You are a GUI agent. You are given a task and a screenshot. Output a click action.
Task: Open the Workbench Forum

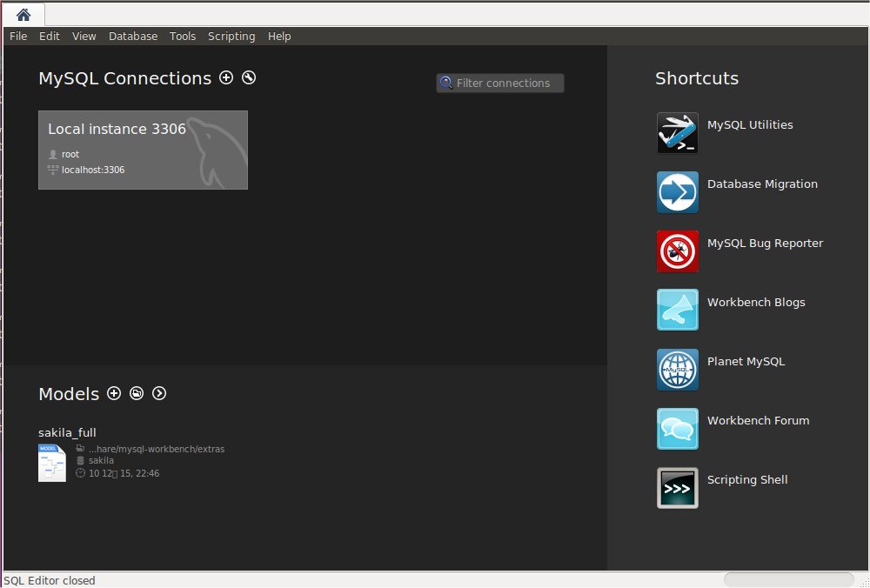click(677, 428)
